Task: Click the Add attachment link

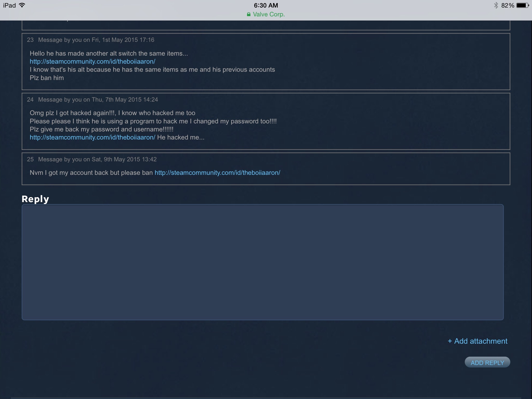Action: (x=481, y=341)
